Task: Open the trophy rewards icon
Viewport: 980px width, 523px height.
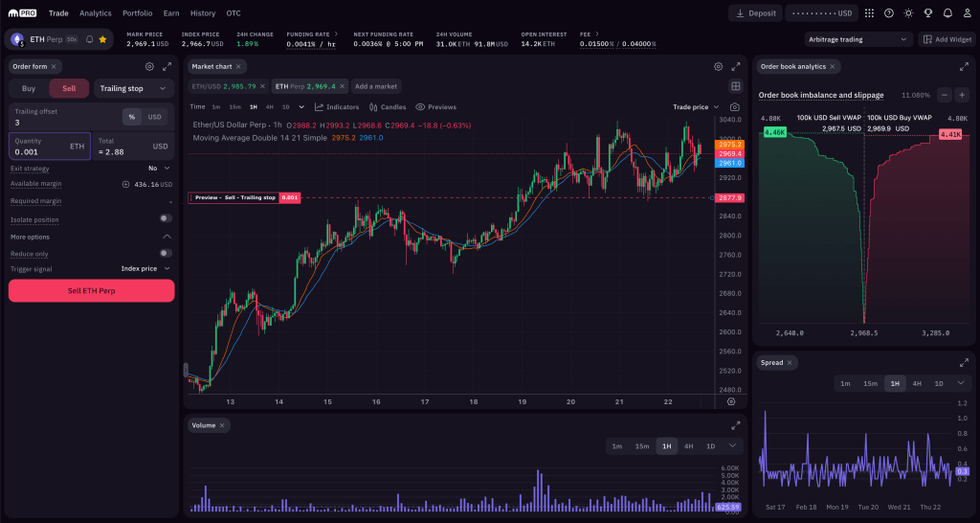Action: [928, 13]
